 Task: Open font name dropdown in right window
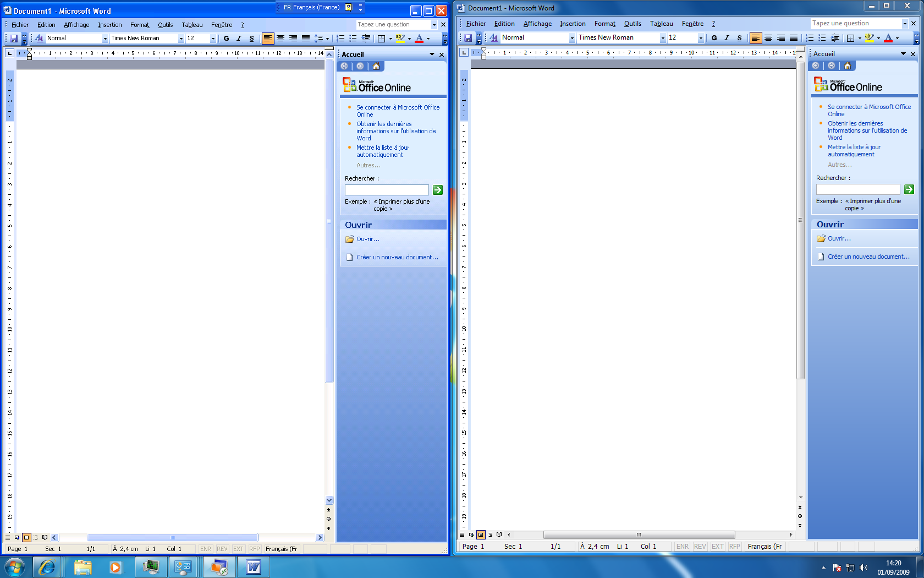point(663,38)
